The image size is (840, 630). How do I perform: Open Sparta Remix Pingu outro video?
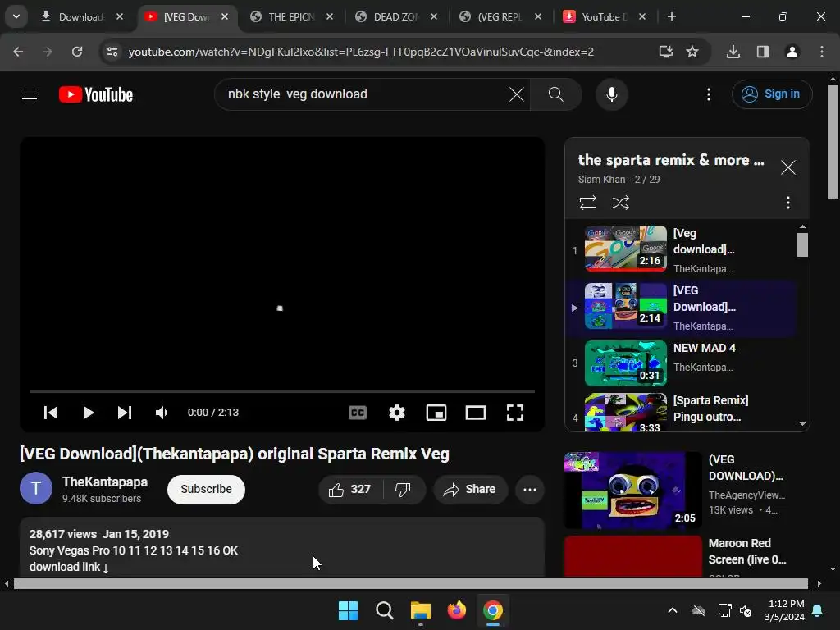point(681,412)
